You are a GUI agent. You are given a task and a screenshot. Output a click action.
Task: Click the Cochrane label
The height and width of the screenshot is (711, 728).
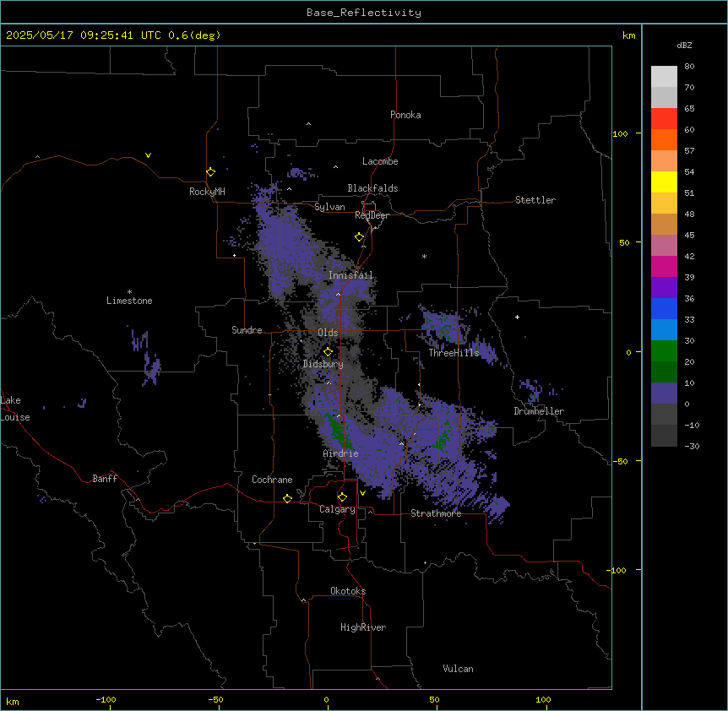[272, 480]
